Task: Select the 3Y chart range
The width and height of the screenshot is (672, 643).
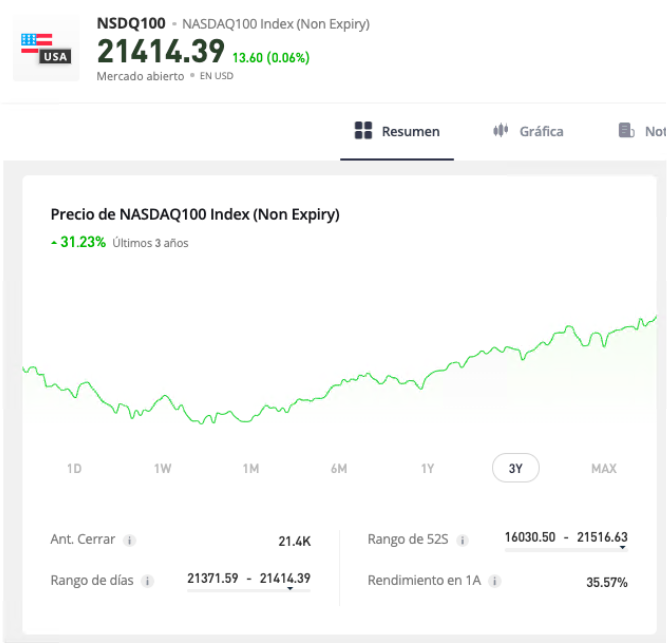Action: [x=516, y=468]
